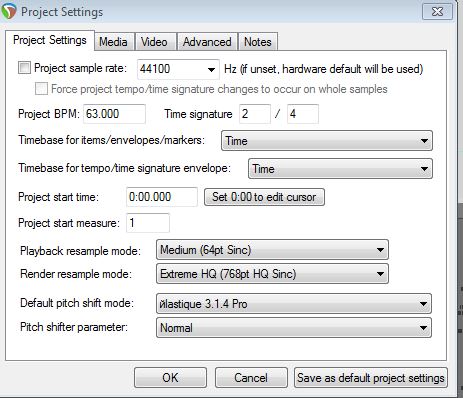Click the Cancel button
Screen dimensions: 463x398
tap(251, 378)
